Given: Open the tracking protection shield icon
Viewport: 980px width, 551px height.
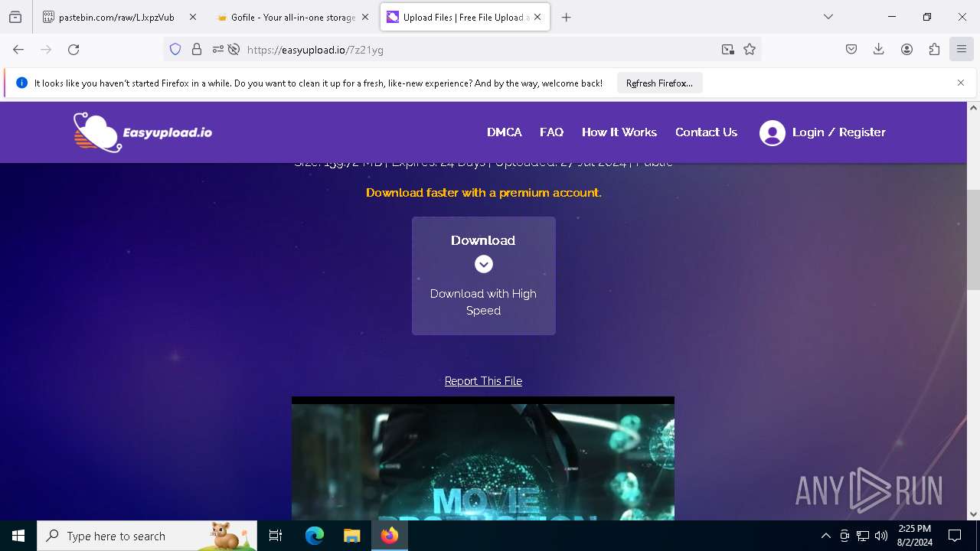Looking at the screenshot, I should pyautogui.click(x=175, y=50).
